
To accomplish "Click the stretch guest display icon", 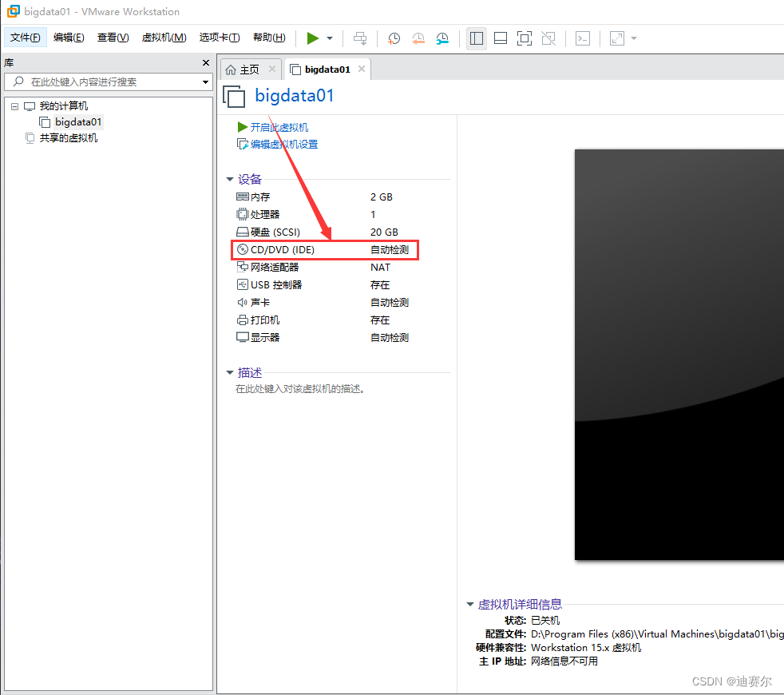I will point(617,38).
